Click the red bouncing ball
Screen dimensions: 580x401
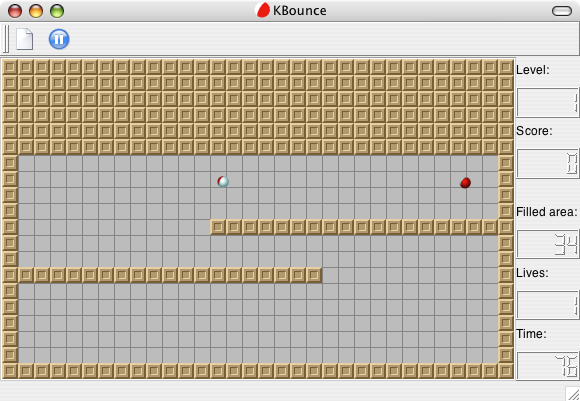coord(465,182)
